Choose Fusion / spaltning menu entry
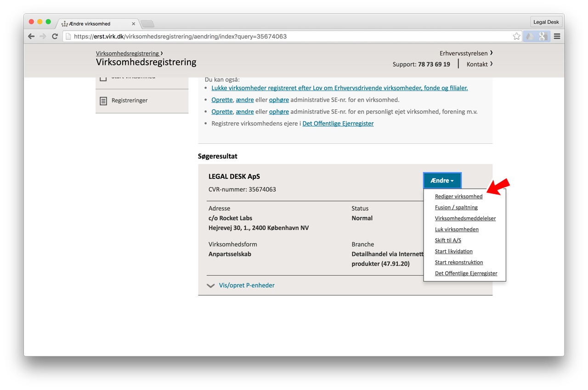Viewport: 588px width, 390px height. pos(456,207)
